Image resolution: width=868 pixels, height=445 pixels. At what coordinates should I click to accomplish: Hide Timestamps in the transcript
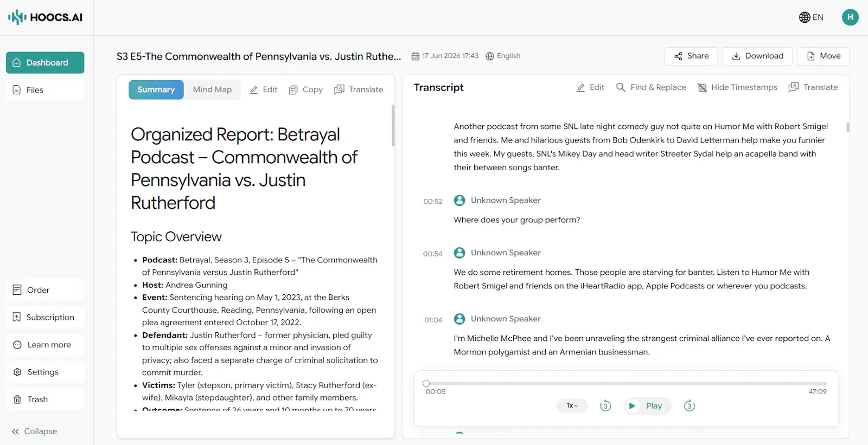pos(737,87)
